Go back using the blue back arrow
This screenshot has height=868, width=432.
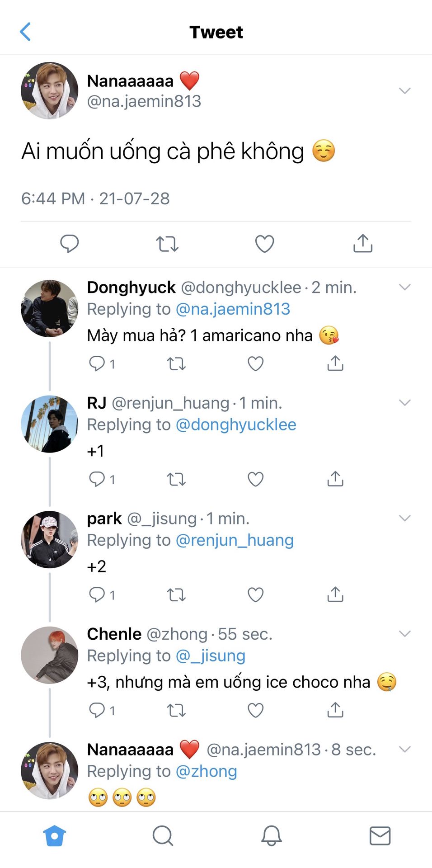pyautogui.click(x=25, y=32)
